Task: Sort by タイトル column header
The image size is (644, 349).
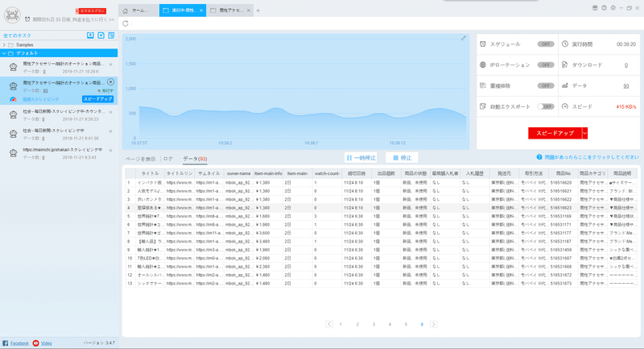Action: click(150, 173)
